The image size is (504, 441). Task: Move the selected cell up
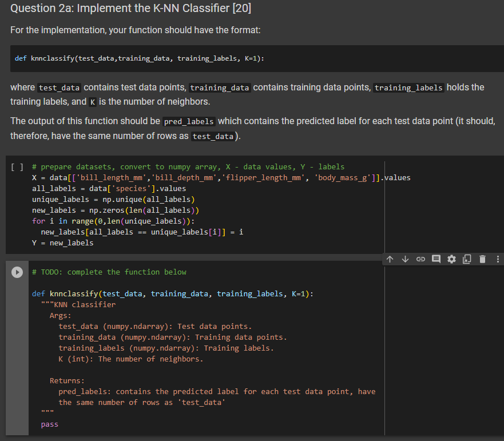pos(390,259)
